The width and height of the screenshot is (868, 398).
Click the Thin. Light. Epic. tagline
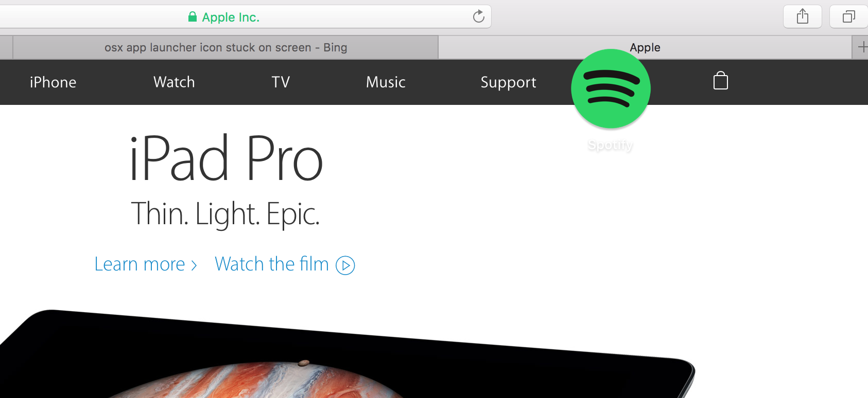coord(225,214)
